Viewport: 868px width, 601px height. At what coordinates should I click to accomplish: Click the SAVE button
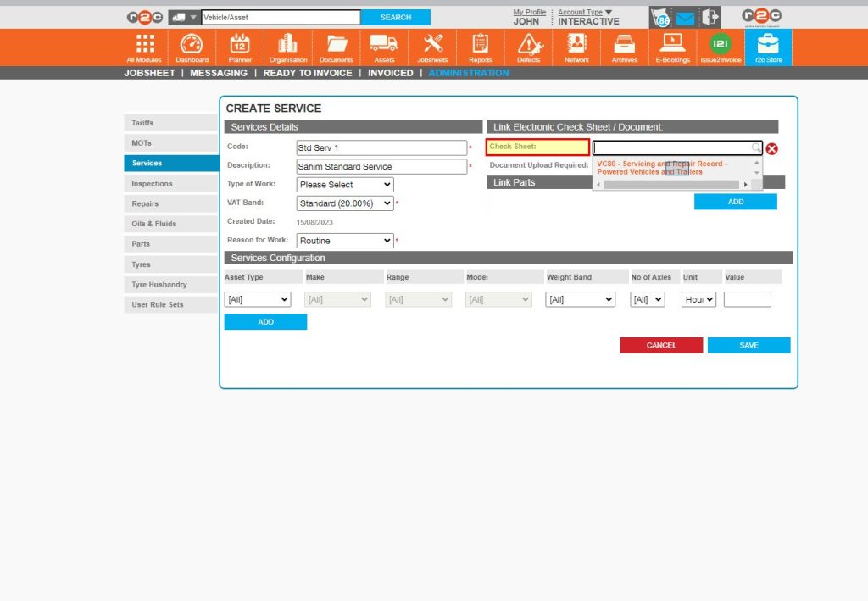click(x=748, y=345)
